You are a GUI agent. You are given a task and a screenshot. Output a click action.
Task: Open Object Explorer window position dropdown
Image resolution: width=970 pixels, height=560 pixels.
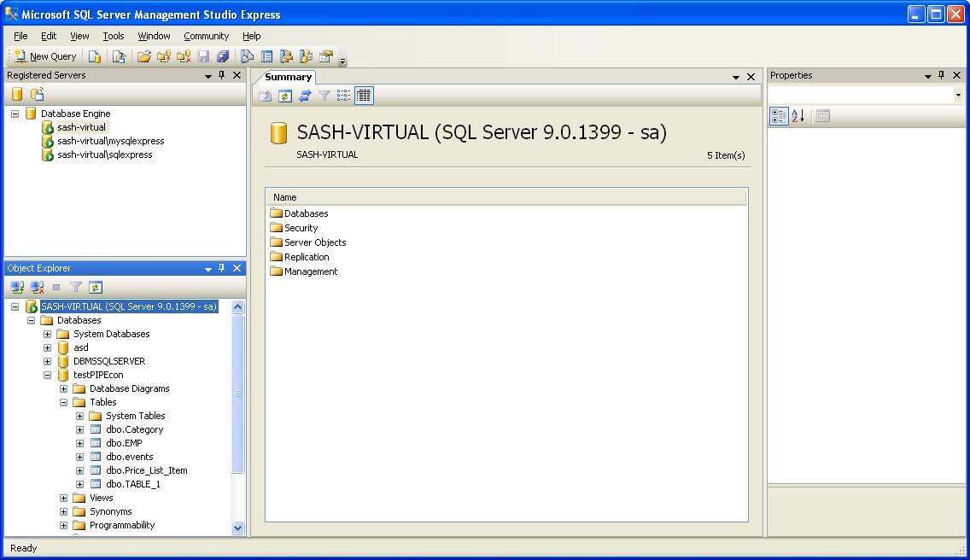(207, 269)
